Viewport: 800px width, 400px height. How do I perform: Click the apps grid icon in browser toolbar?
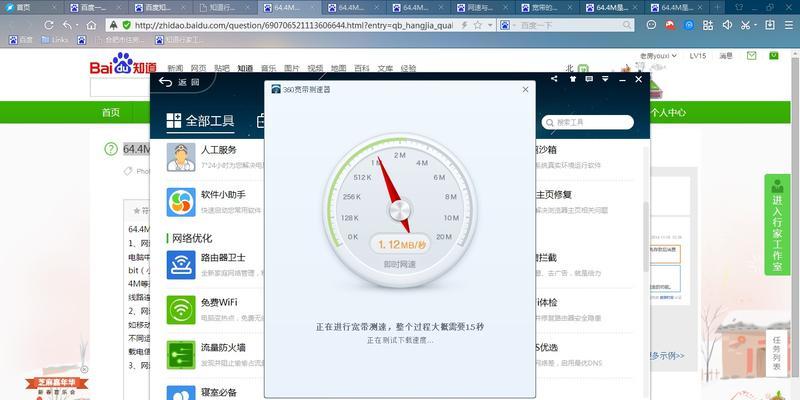pyautogui.click(x=708, y=25)
